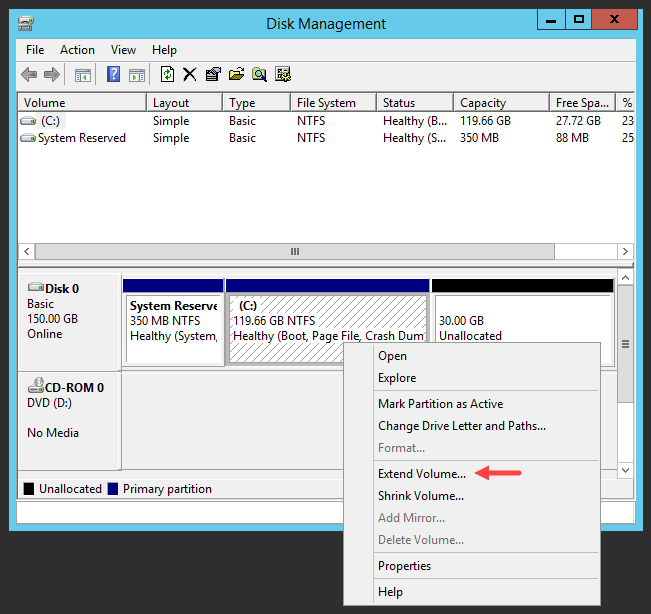651x614 pixels.
Task: Click the CD-ROM 0 DVD (D:) label panel
Action: [70, 421]
